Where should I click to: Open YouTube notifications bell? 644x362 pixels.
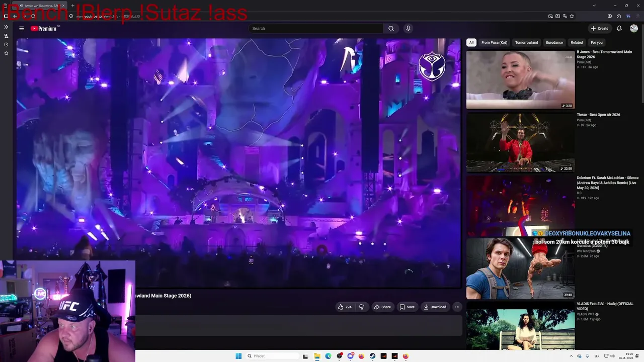coord(619,29)
